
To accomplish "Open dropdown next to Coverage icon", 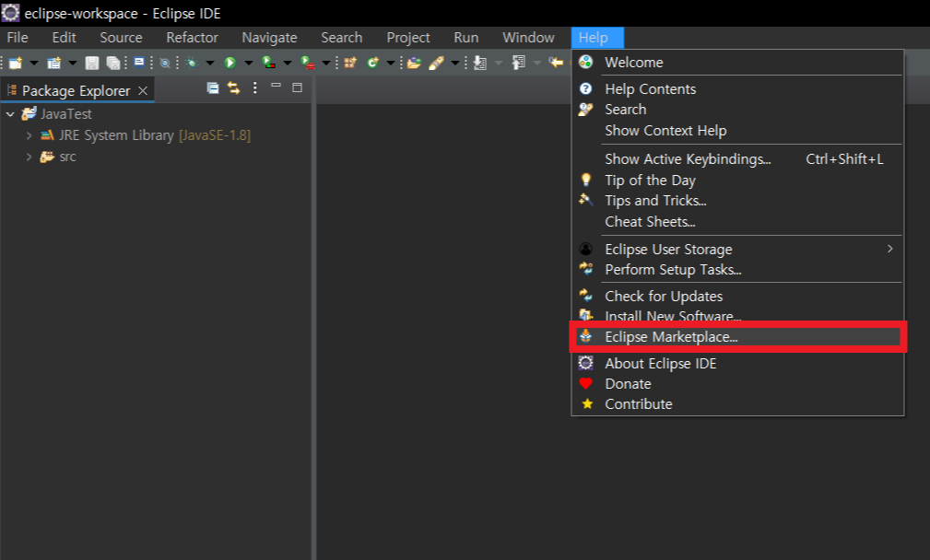I will 288,63.
